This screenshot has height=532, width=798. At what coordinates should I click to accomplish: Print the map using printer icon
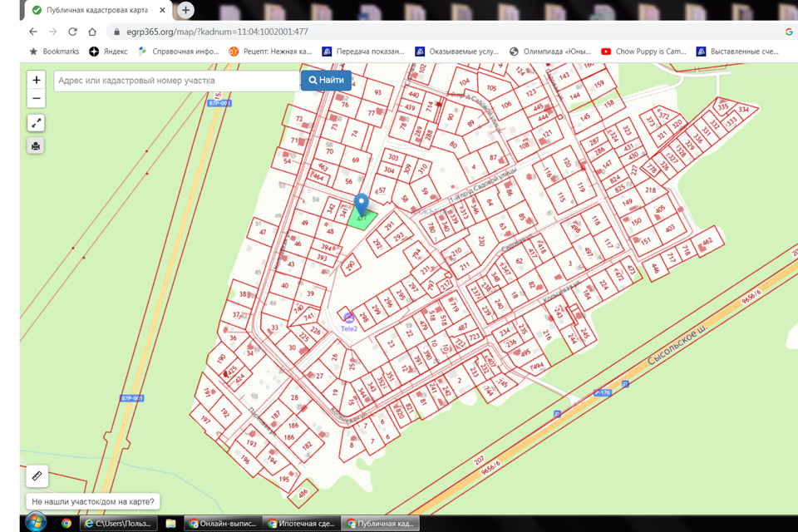(36, 146)
